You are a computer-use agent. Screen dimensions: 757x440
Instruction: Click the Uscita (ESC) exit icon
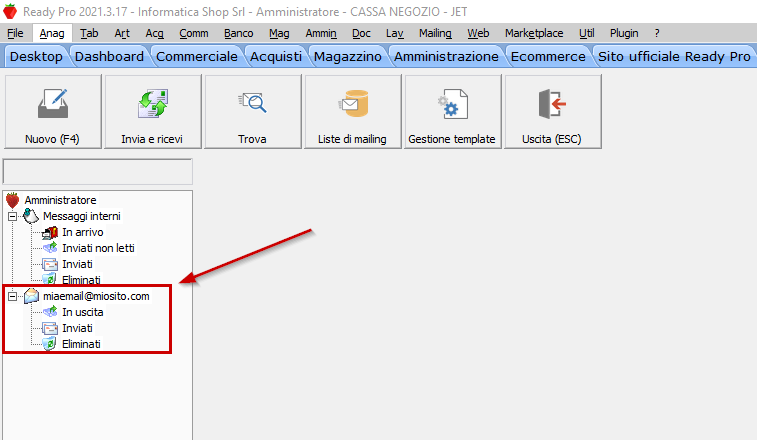coord(552,103)
